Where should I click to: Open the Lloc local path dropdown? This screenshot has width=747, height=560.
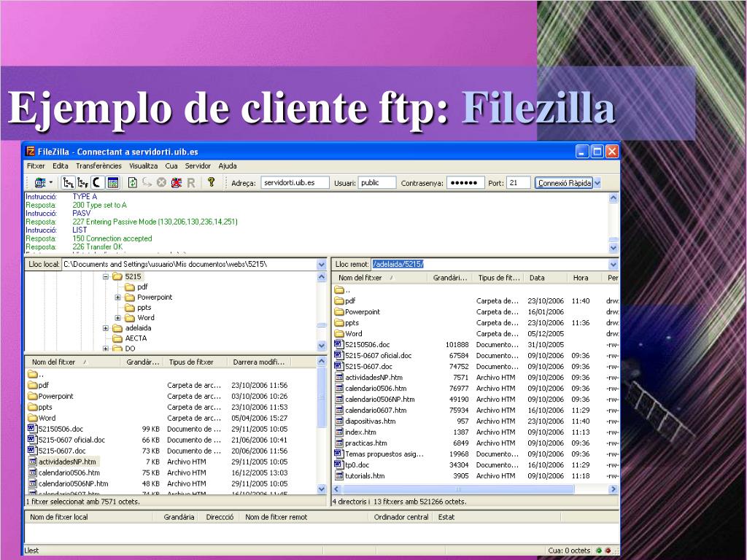coord(322,264)
